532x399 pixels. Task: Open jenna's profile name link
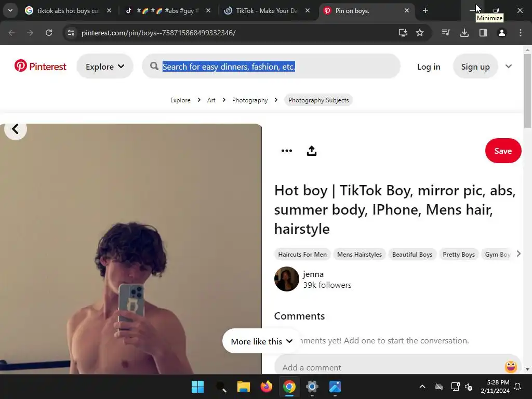313,274
